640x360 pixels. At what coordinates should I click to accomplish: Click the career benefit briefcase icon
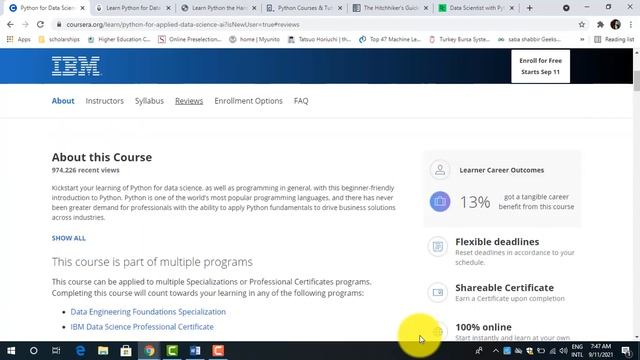tap(440, 201)
